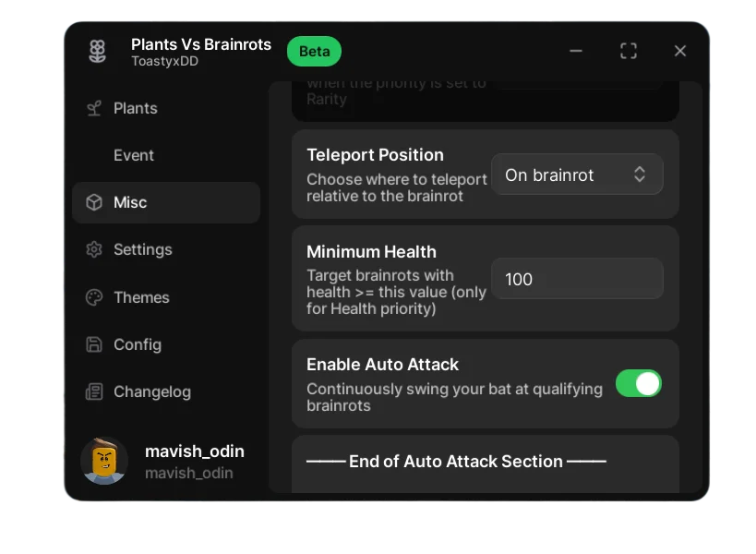Click the mavish_odin avatar picture
The image size is (756, 554).
tap(104, 461)
